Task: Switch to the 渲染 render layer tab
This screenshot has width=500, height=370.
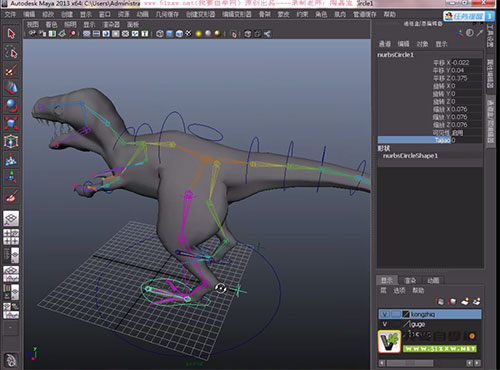Action: coord(410,280)
